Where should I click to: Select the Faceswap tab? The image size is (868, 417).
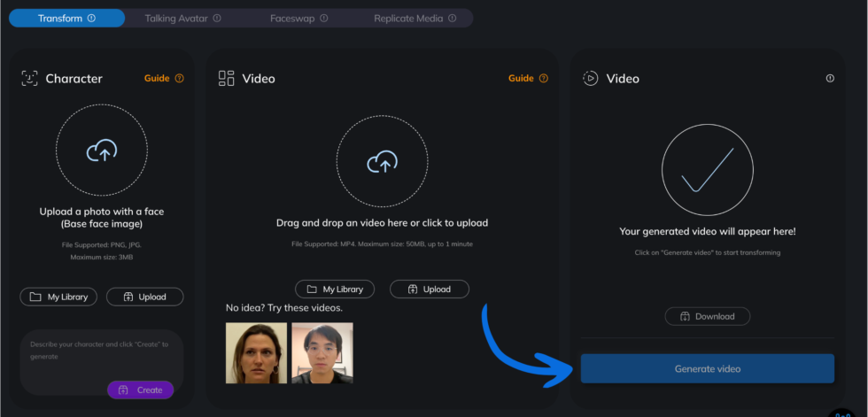pos(299,19)
